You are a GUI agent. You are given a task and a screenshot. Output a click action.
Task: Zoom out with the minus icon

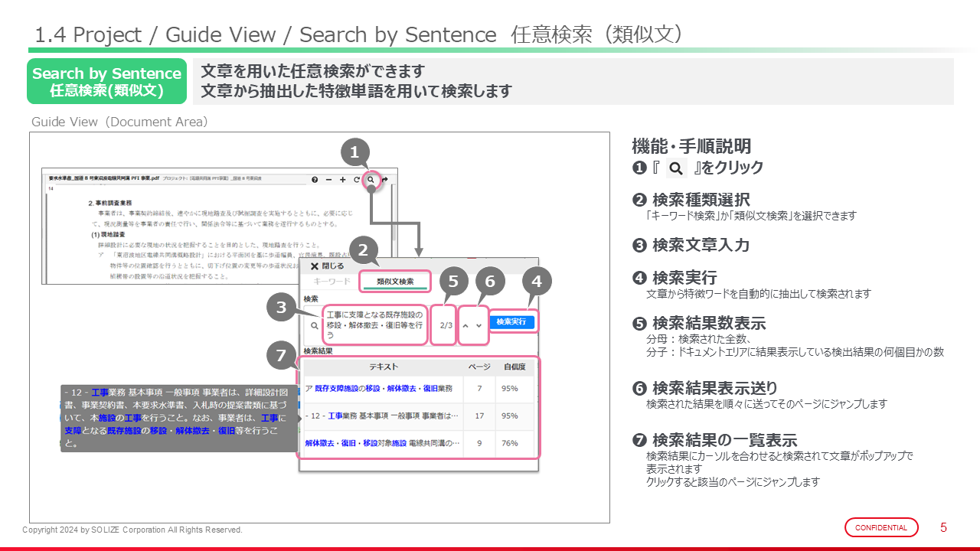pyautogui.click(x=328, y=180)
